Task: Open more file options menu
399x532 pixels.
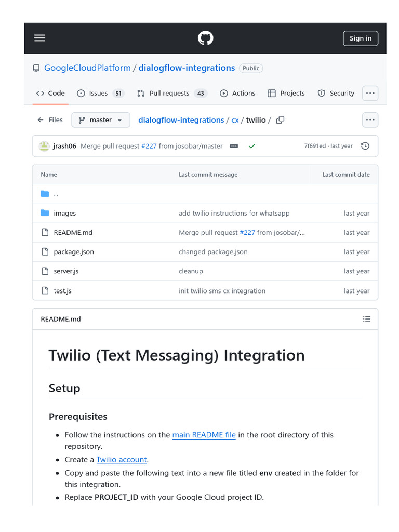Action: 370,120
